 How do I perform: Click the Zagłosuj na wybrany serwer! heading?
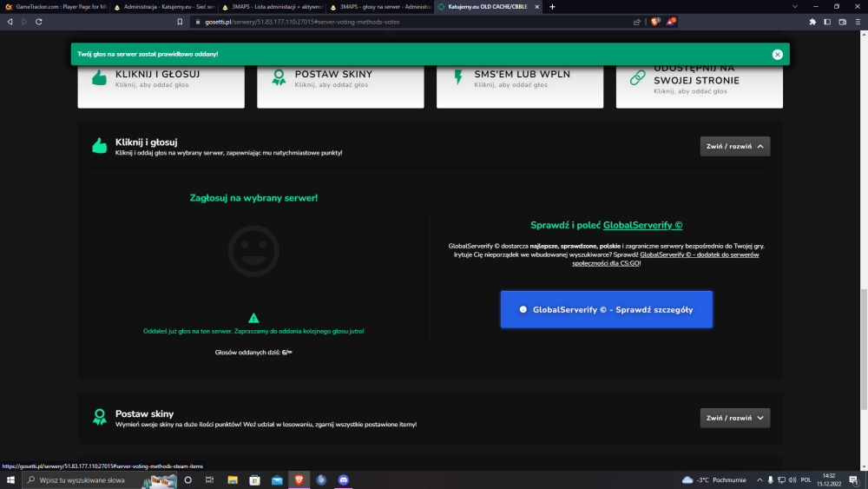253,198
